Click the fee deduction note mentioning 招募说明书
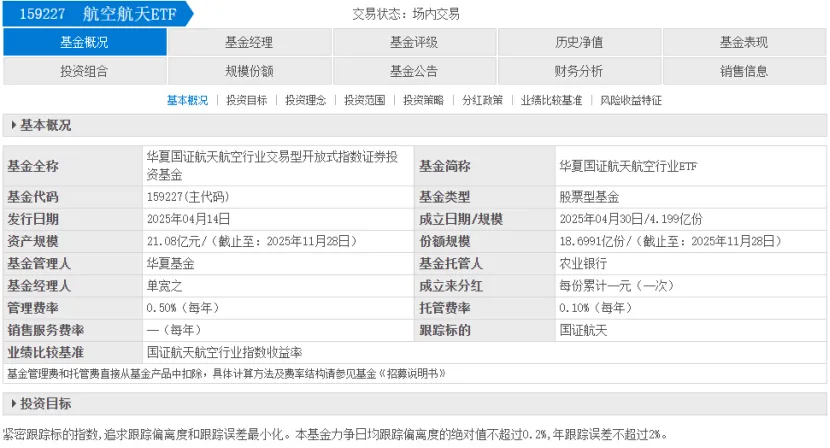 [x=226, y=374]
